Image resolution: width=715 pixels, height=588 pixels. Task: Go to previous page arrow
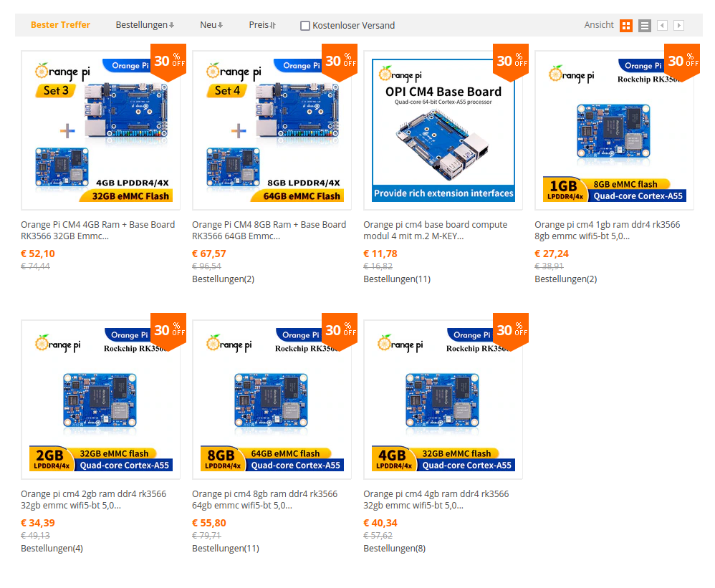tap(662, 26)
